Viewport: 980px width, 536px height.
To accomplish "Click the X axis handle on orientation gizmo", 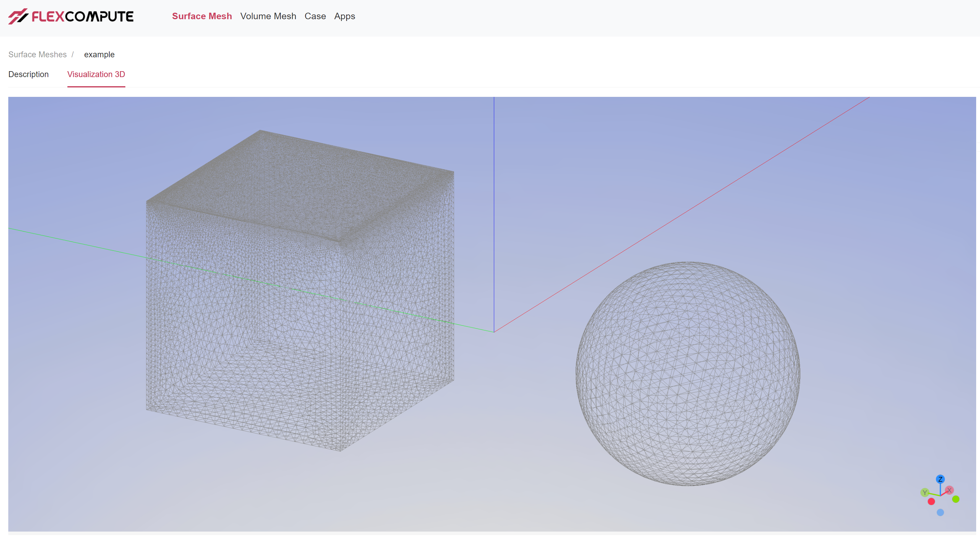I will [x=949, y=490].
